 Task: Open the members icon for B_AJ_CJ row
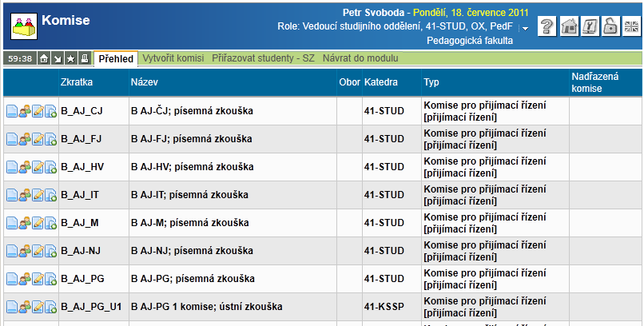click(25, 111)
